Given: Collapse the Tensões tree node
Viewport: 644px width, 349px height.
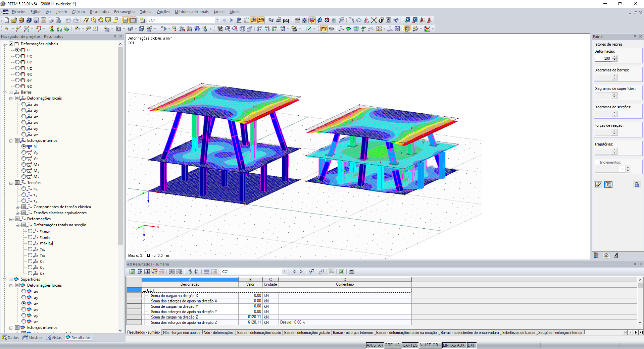Looking at the screenshot, I should tap(11, 183).
